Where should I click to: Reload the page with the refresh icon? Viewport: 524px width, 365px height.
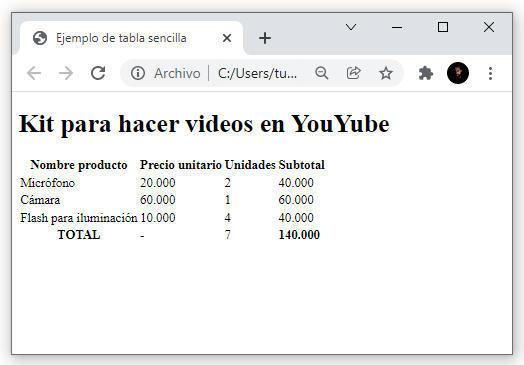click(98, 73)
